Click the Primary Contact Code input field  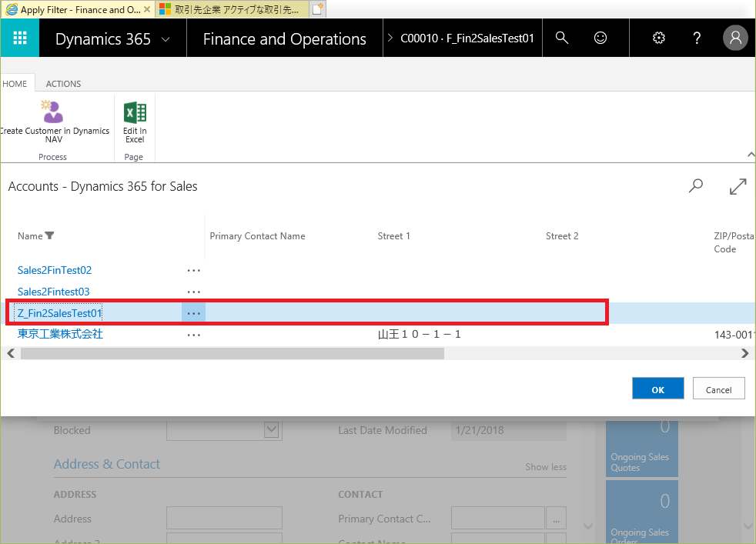[x=497, y=518]
